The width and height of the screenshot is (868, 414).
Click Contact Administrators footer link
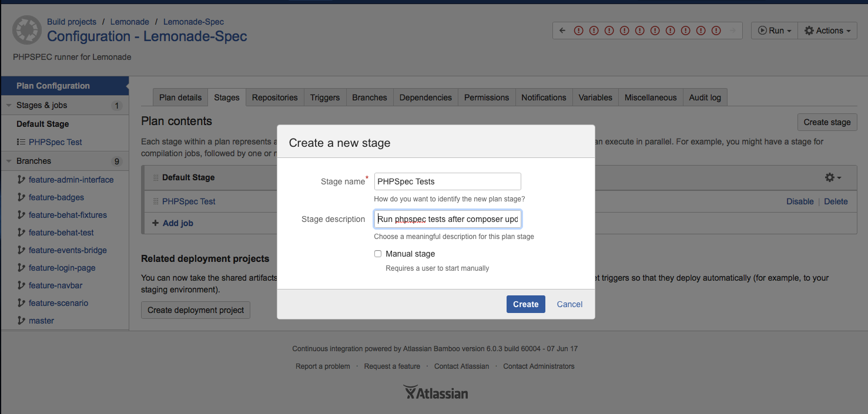(x=539, y=366)
